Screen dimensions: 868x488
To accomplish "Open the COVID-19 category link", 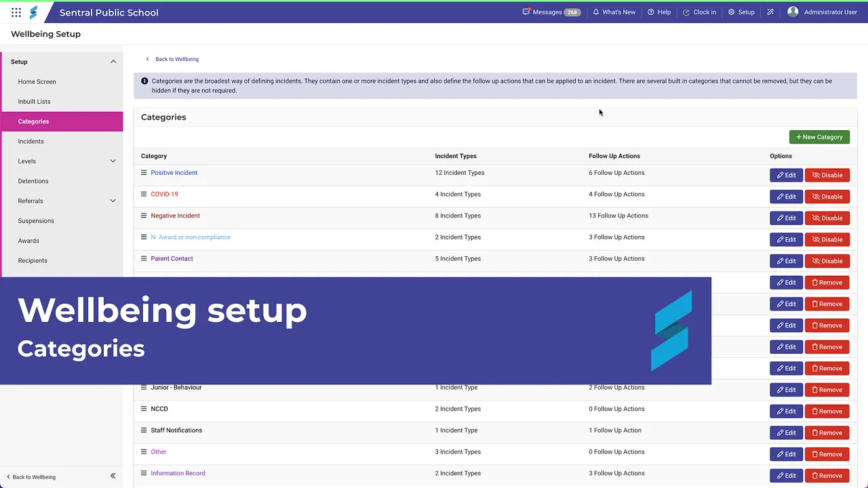I will pyautogui.click(x=164, y=195).
